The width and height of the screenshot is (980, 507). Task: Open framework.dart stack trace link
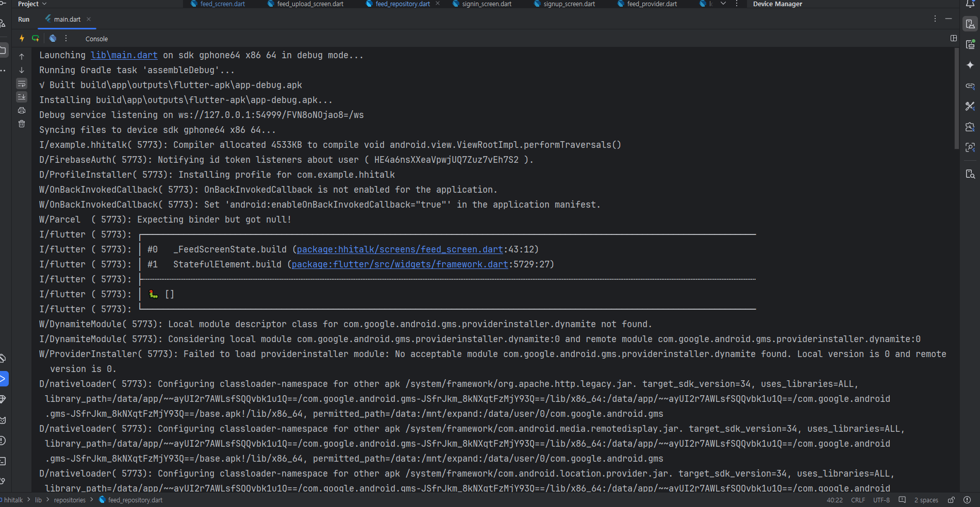400,264
